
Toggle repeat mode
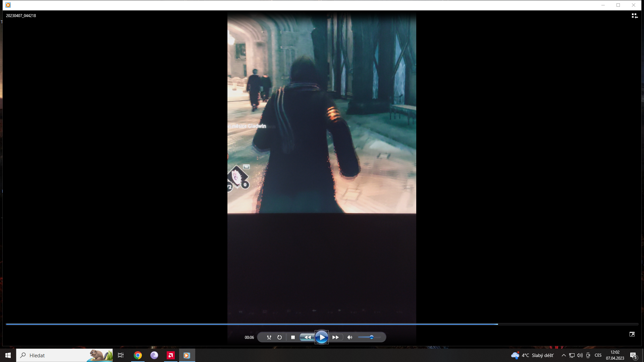279,338
